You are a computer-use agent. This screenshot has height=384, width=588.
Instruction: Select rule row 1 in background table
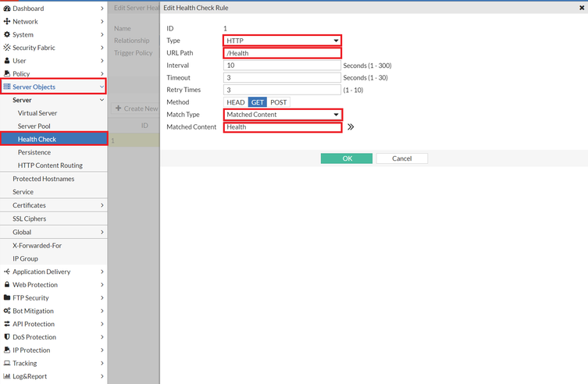[134, 140]
